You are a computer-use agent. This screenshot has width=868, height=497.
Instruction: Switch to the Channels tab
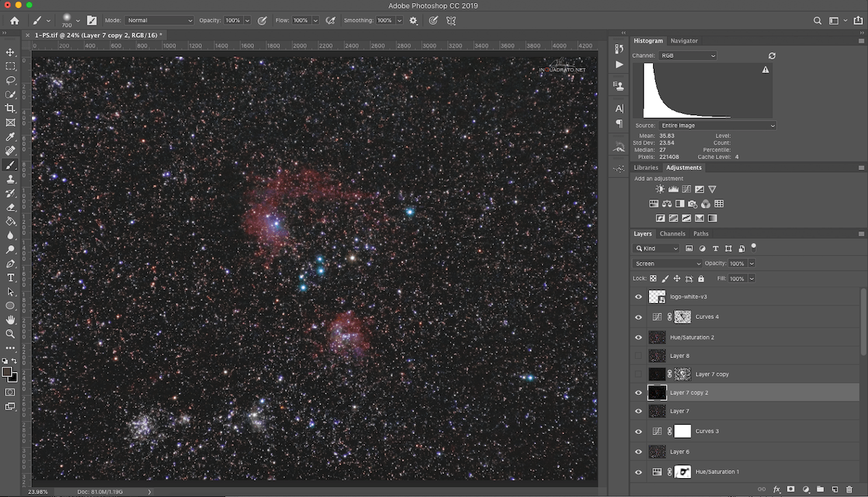point(672,234)
